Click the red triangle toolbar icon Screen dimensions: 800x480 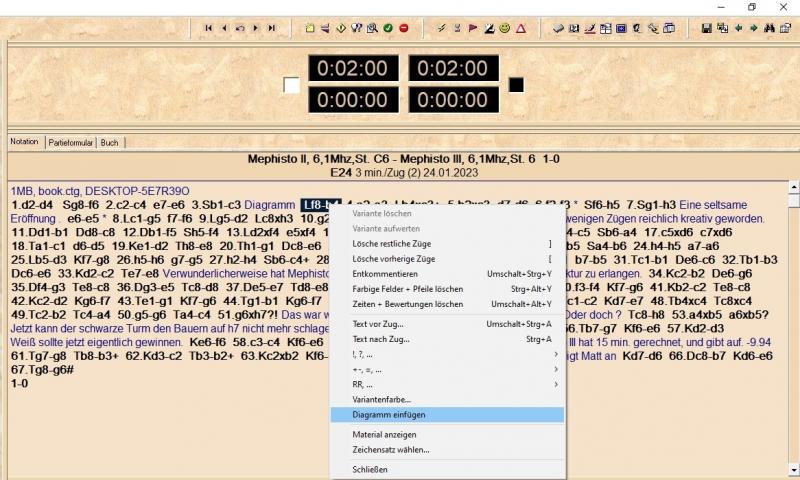521,28
